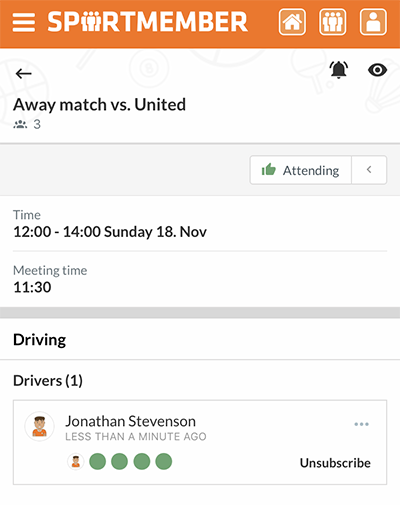This screenshot has width=400, height=505.
Task: Open the three-dot menu on driver card
Action: tap(361, 424)
